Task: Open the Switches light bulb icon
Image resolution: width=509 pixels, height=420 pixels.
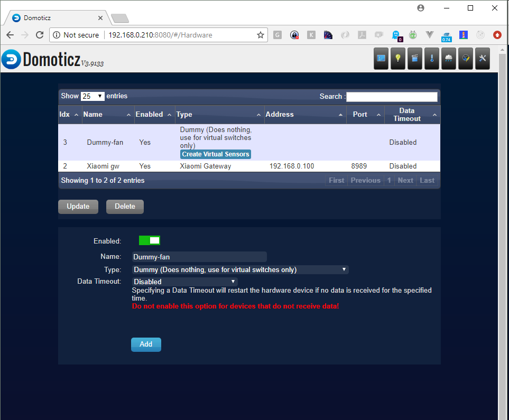Action: coord(397,59)
